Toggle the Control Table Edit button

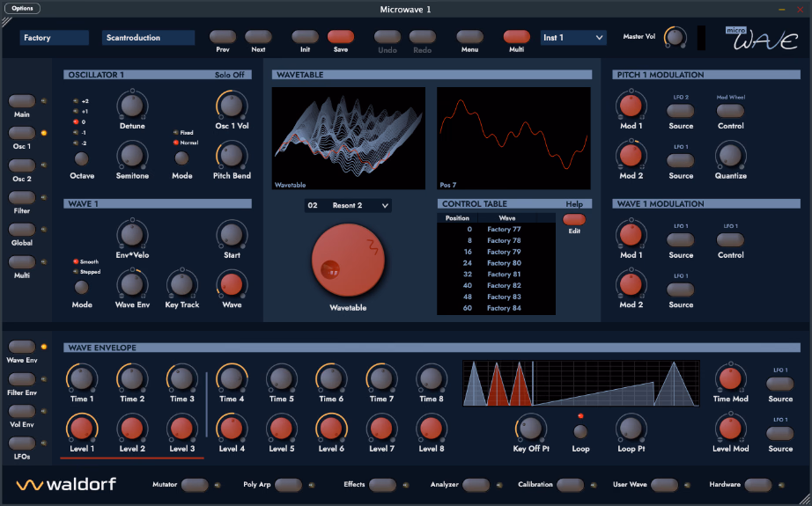(x=574, y=219)
